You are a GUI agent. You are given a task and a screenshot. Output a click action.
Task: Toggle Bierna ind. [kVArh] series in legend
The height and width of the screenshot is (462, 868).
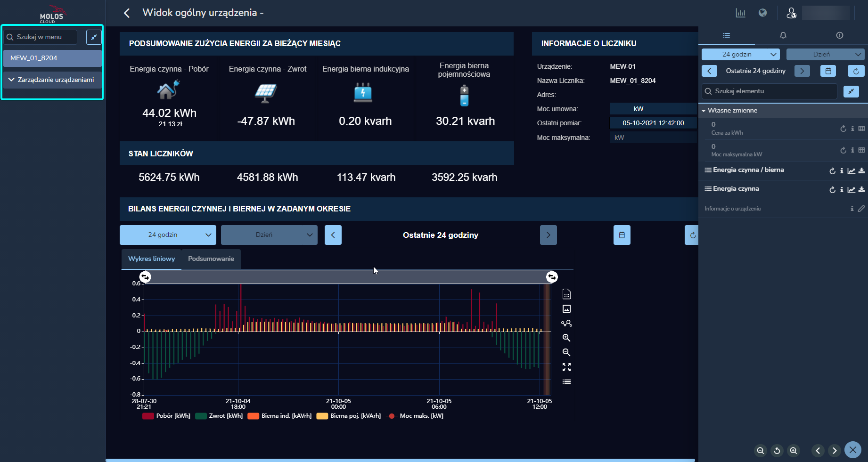279,416
